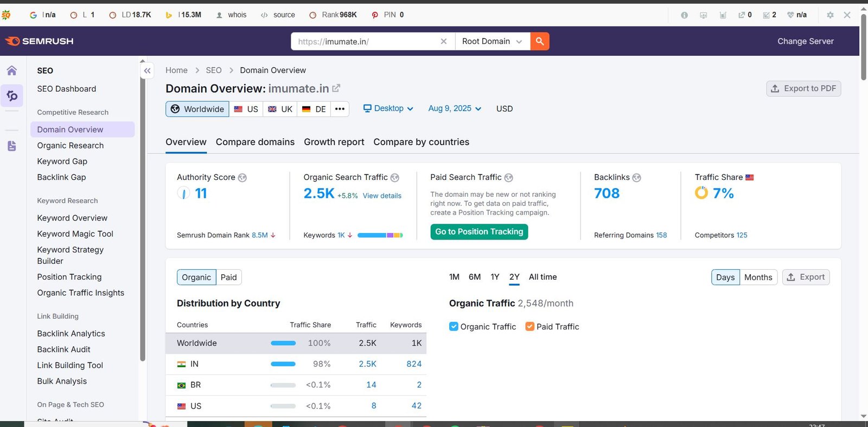Open whois in the SEO toolbar

[232, 15]
